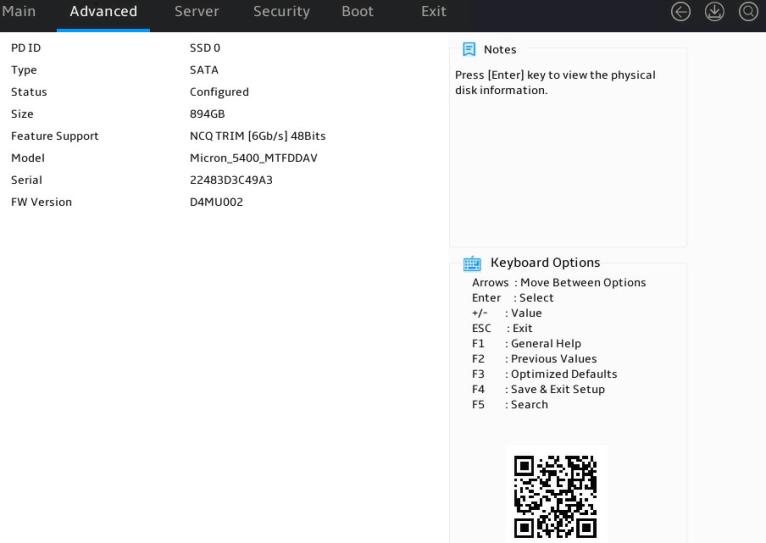766x543 pixels.
Task: Click Arrows : Move Between Options line
Action: click(559, 282)
